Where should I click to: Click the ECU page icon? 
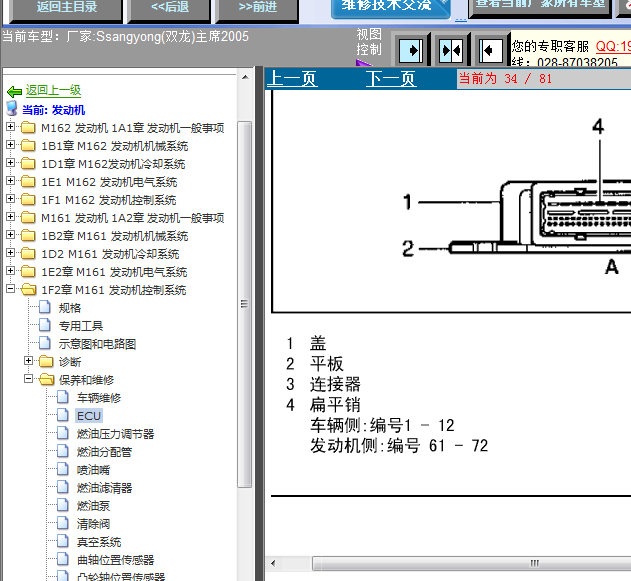(x=63, y=415)
